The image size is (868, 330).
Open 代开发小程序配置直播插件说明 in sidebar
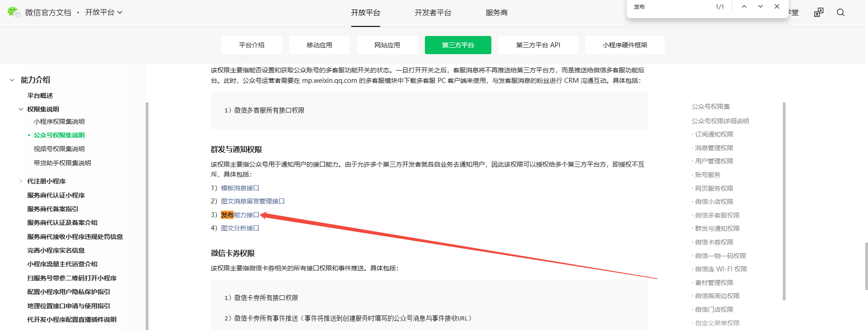click(72, 320)
